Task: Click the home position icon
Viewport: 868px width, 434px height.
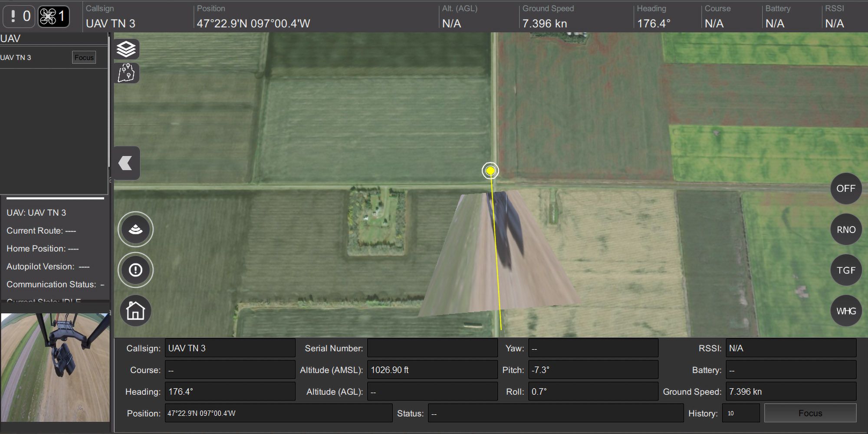Action: [135, 310]
